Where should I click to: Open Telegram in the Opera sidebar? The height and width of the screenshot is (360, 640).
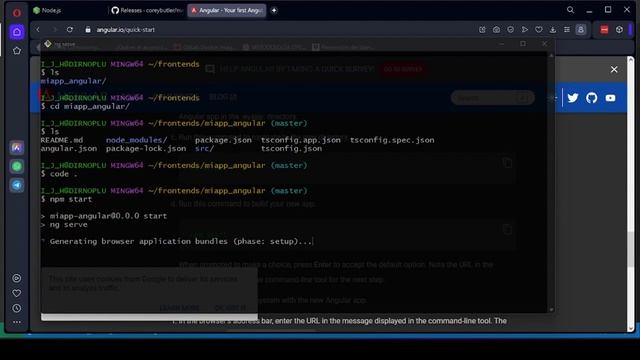17,185
